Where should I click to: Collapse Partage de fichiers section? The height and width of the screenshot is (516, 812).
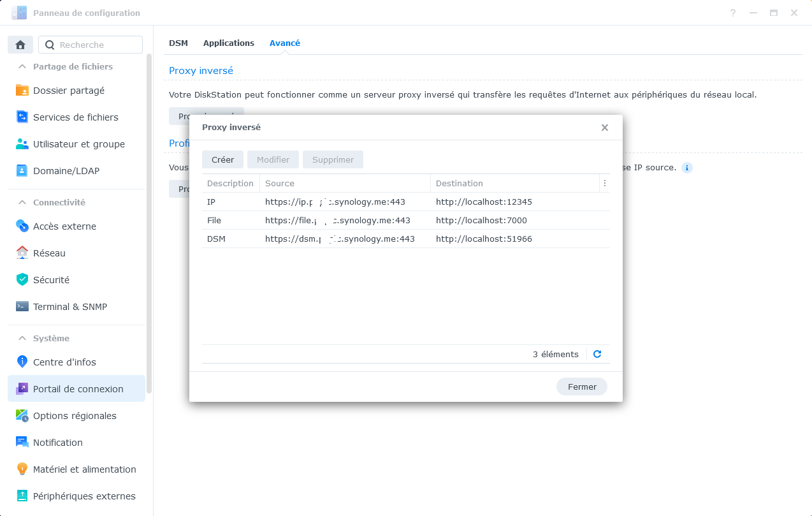(x=22, y=66)
